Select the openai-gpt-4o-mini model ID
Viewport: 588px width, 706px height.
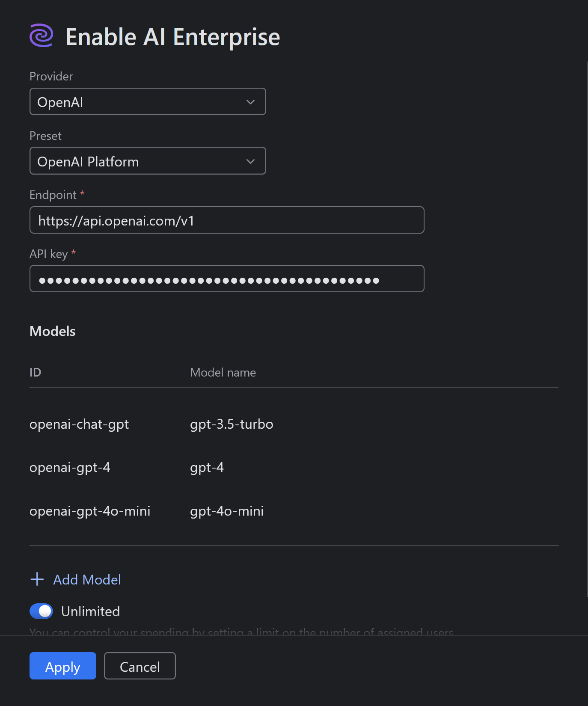(x=90, y=510)
